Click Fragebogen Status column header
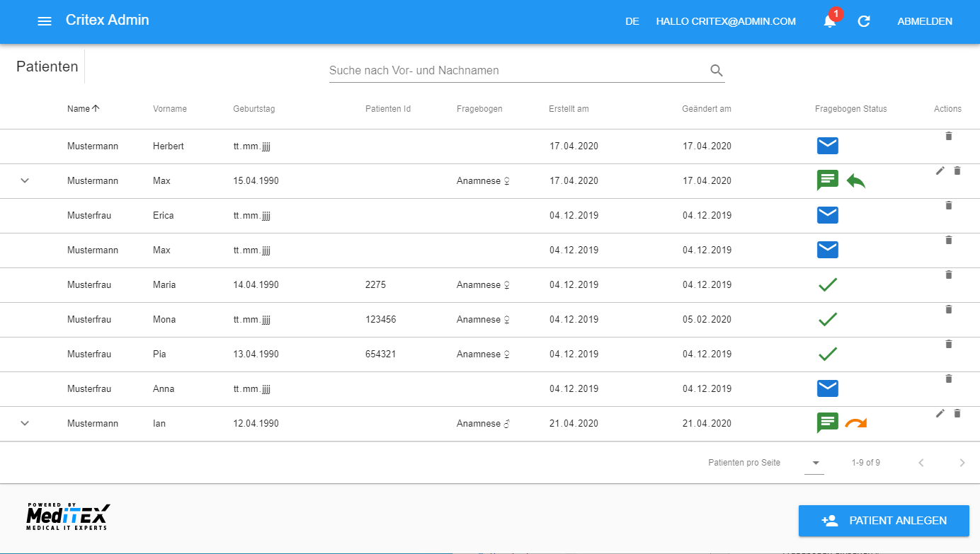Image resolution: width=980 pixels, height=554 pixels. pyautogui.click(x=851, y=109)
